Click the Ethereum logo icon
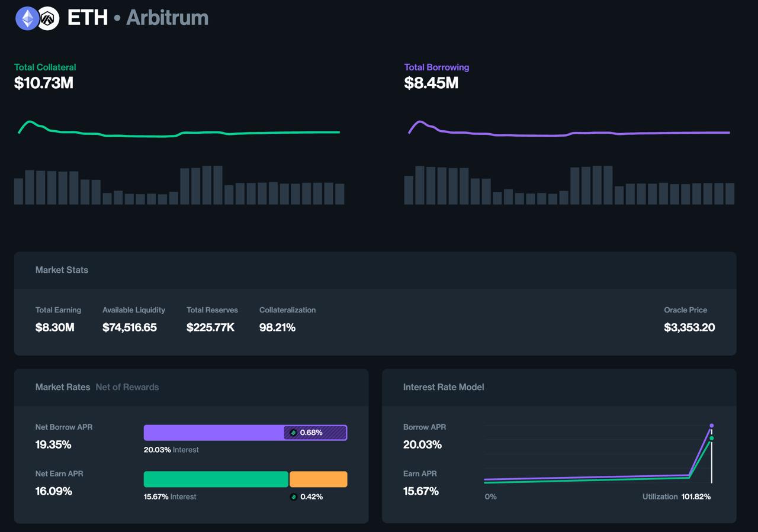Screen dimensions: 758x532 [x=27, y=18]
